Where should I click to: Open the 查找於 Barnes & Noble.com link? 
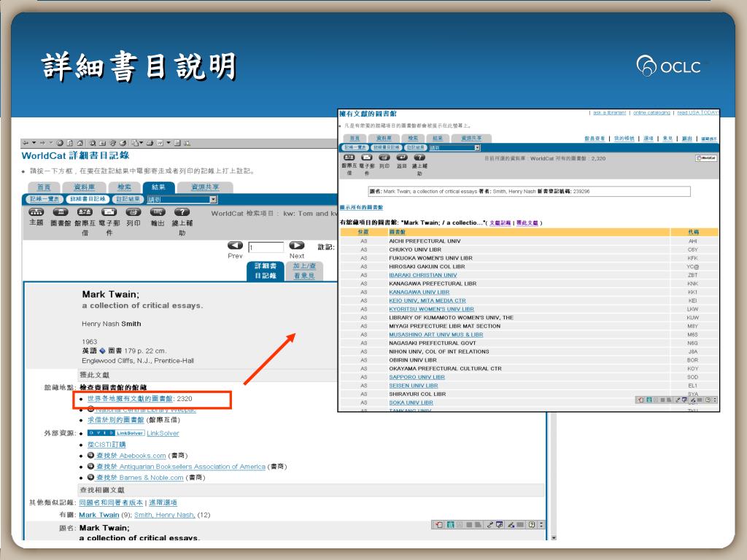point(140,478)
